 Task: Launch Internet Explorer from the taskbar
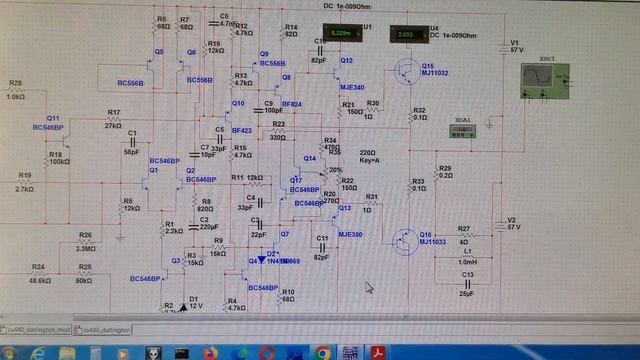(38, 353)
